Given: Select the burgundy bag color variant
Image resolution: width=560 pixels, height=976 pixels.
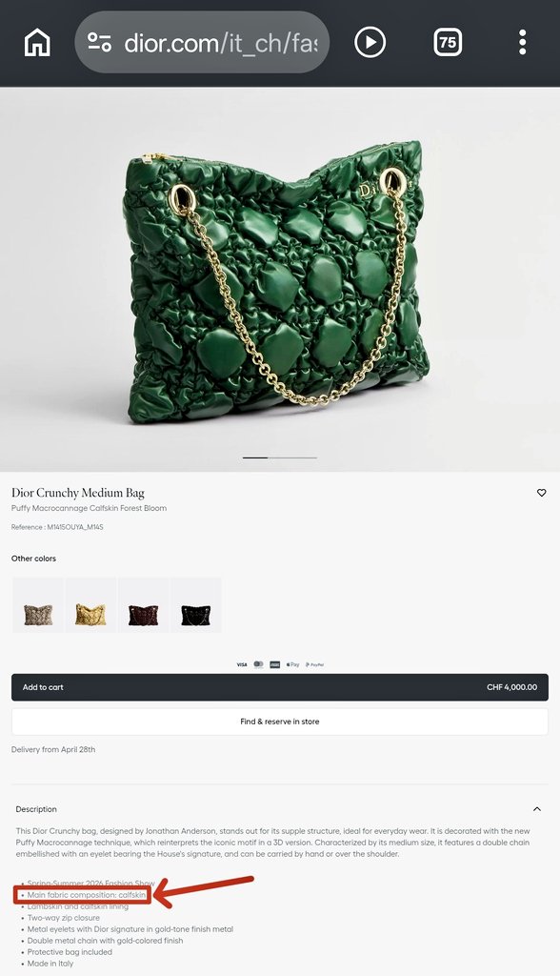Looking at the screenshot, I should (143, 605).
